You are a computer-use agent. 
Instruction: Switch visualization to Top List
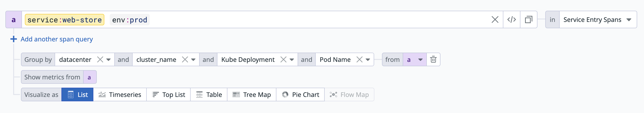coord(168,94)
